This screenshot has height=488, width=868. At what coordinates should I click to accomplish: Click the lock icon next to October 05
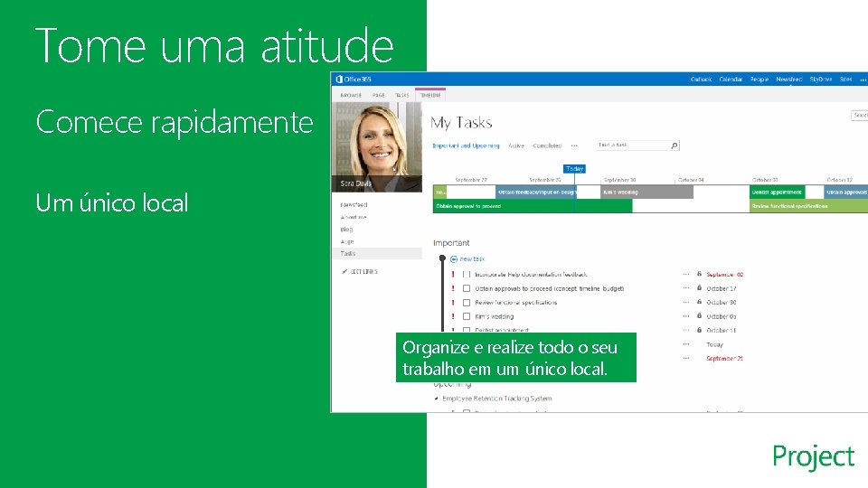click(699, 316)
